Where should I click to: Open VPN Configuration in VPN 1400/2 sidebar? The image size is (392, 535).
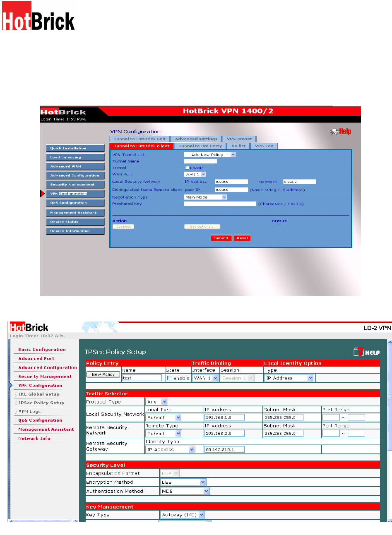tap(75, 194)
